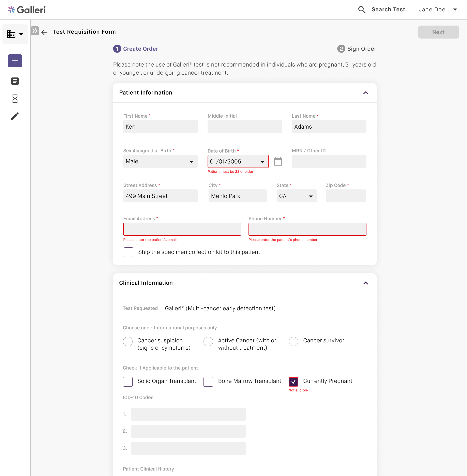Open the calendar icon beside Date of Birth
The width and height of the screenshot is (467, 476).
(278, 161)
